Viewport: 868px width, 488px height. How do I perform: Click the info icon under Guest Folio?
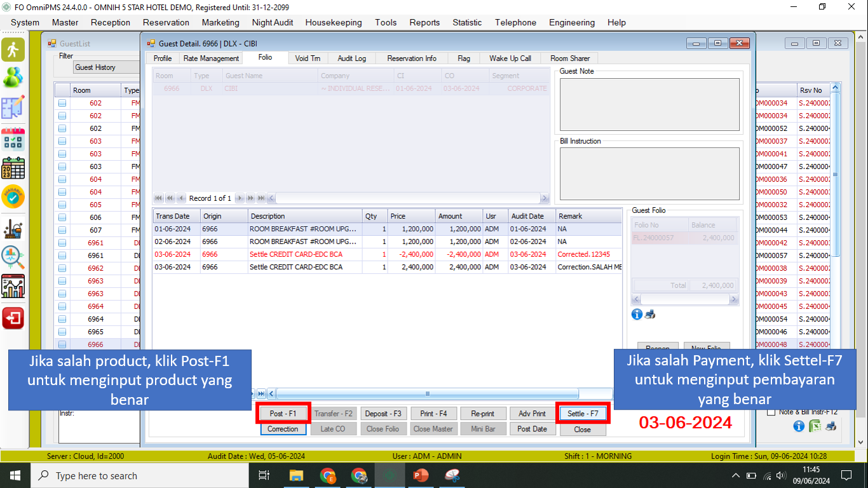click(637, 314)
